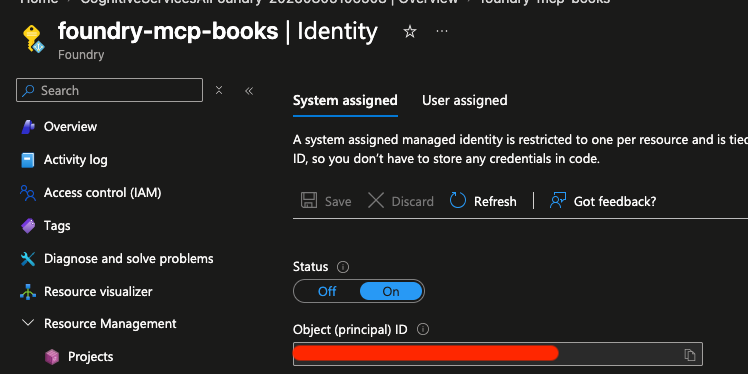Show Object (principal) ID info icon
Viewport: 748px width, 374px height.
(x=423, y=329)
